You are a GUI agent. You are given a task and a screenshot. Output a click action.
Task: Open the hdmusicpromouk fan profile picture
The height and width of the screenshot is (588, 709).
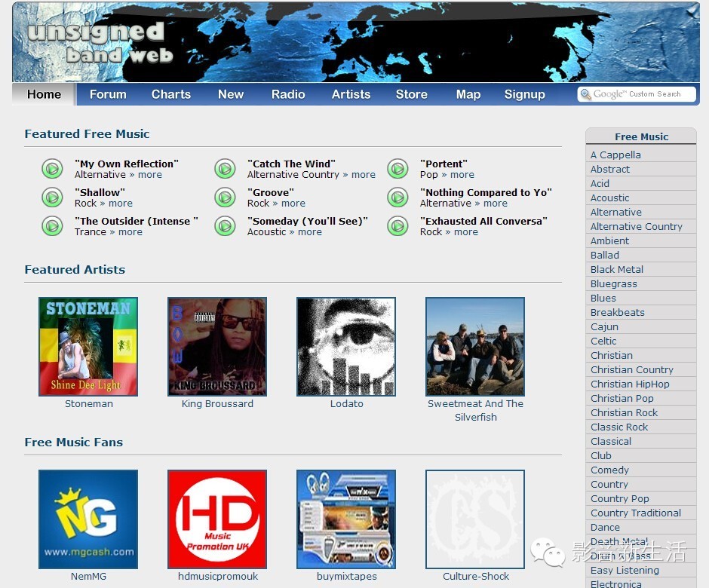217,519
